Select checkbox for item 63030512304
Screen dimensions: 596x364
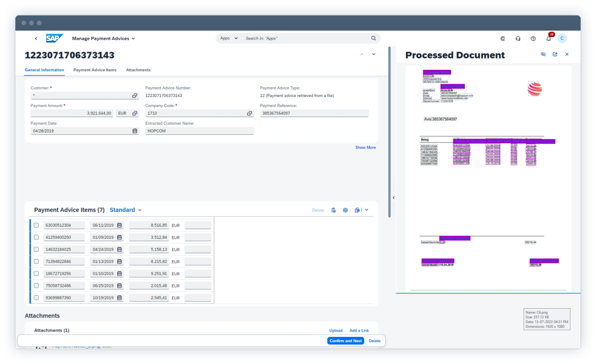36,225
